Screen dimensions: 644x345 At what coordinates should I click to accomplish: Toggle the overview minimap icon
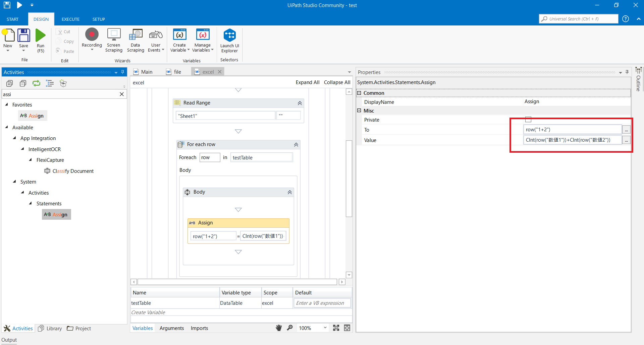(x=347, y=328)
